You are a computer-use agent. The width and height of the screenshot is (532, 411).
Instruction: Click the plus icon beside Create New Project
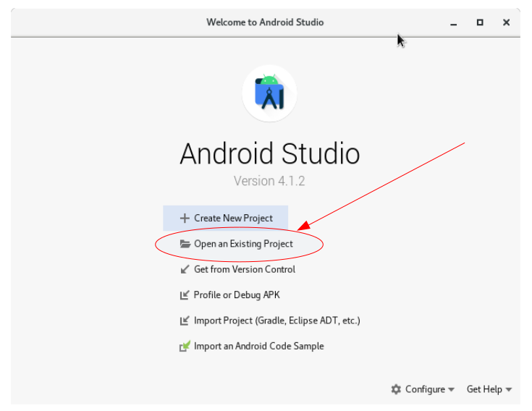click(185, 218)
